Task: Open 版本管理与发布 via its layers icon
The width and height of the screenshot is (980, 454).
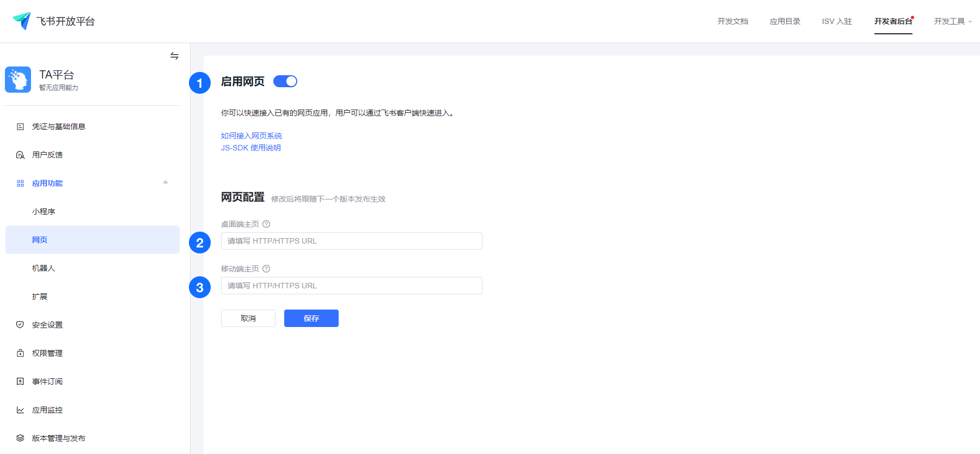Action: tap(20, 438)
